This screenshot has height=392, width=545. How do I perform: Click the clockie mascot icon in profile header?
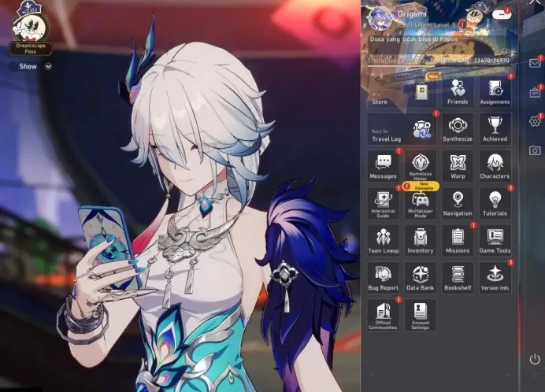473,15
